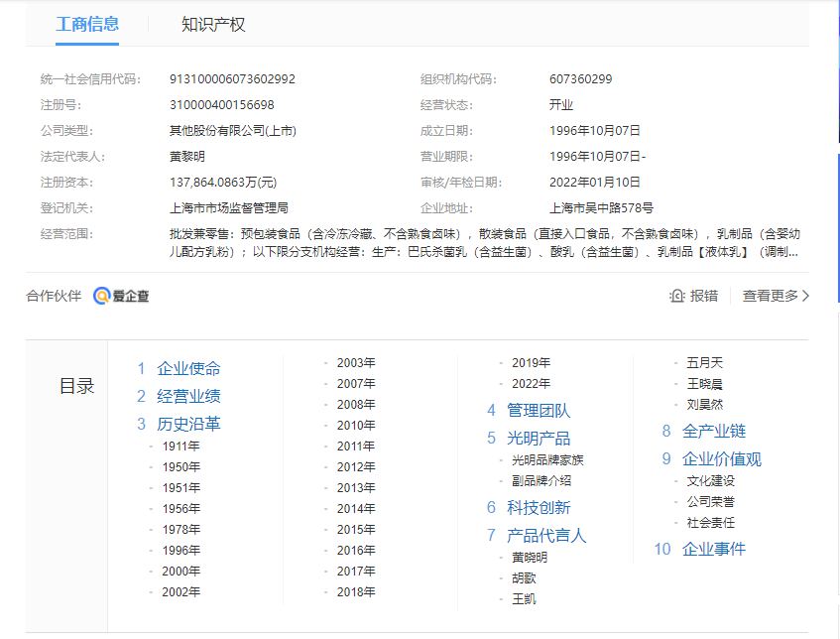
Task: Open the 胡歌 entry
Action: (524, 578)
